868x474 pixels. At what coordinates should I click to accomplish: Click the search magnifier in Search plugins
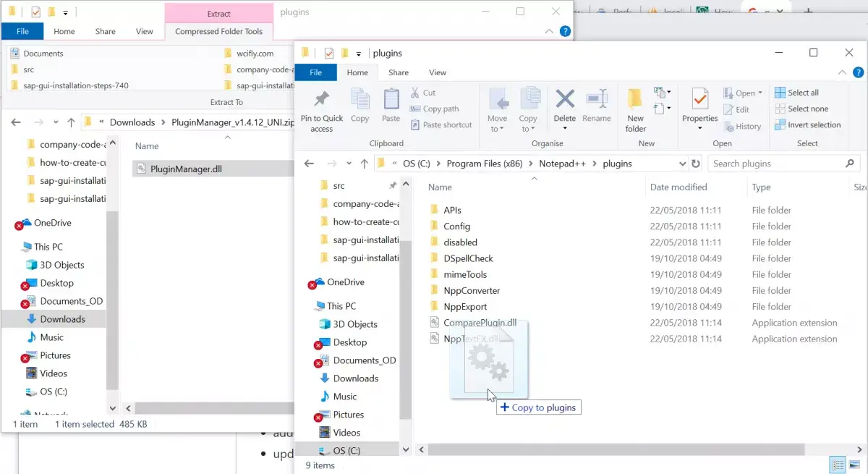851,164
